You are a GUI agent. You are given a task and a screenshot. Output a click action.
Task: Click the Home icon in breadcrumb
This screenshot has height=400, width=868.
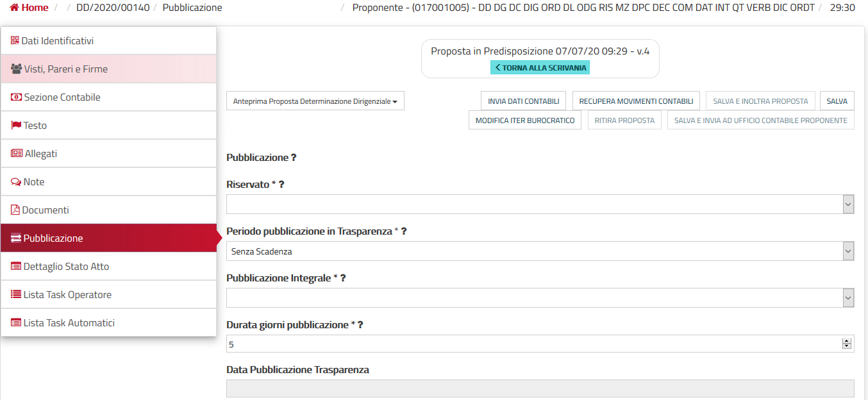tap(14, 8)
